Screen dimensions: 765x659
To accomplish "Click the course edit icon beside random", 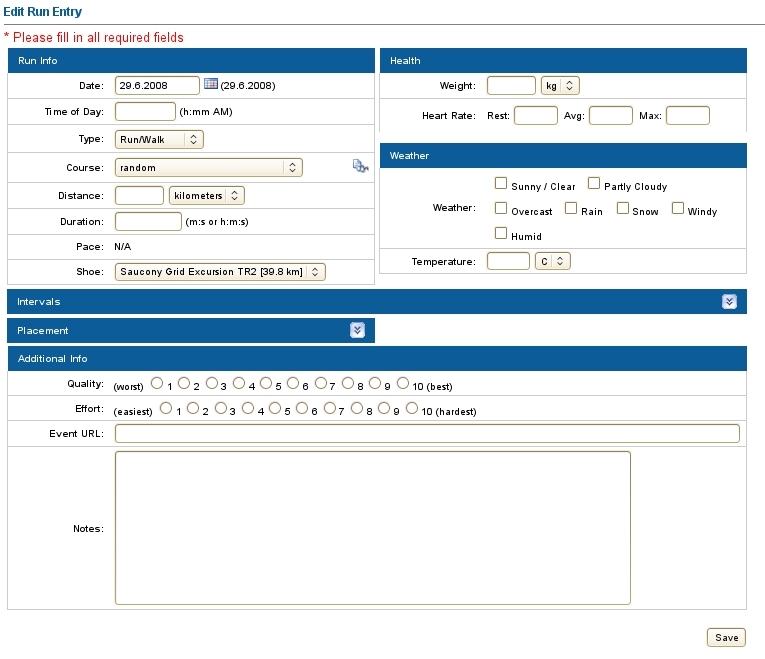I will (360, 166).
